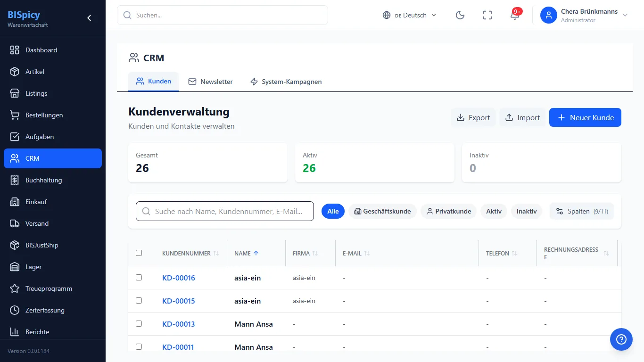Open customer KD-00015

[x=179, y=301]
